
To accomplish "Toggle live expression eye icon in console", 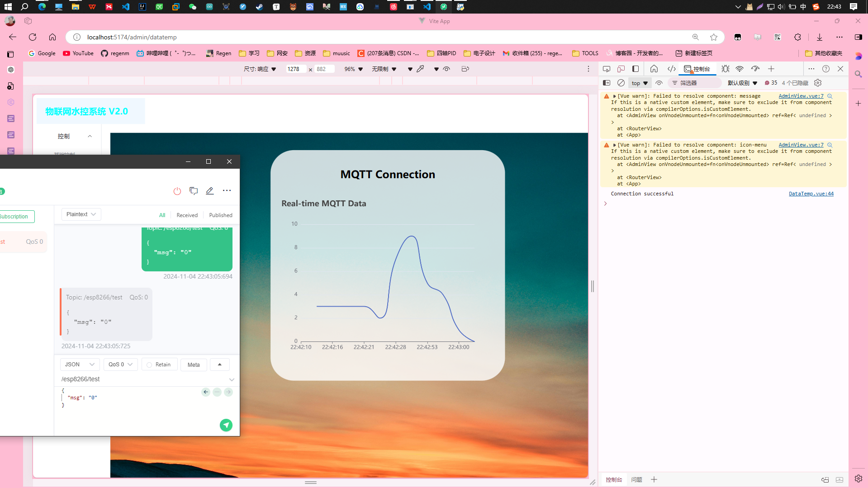I will [x=659, y=83].
